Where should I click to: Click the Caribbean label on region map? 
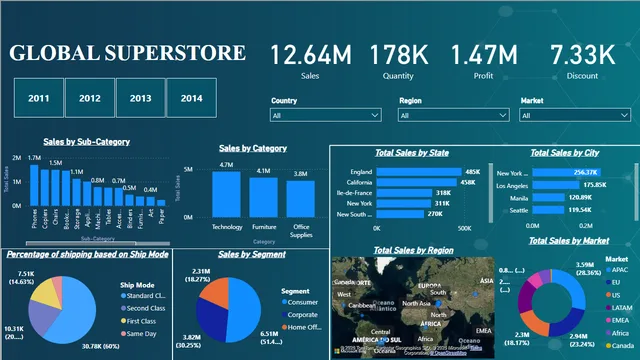[362, 305]
